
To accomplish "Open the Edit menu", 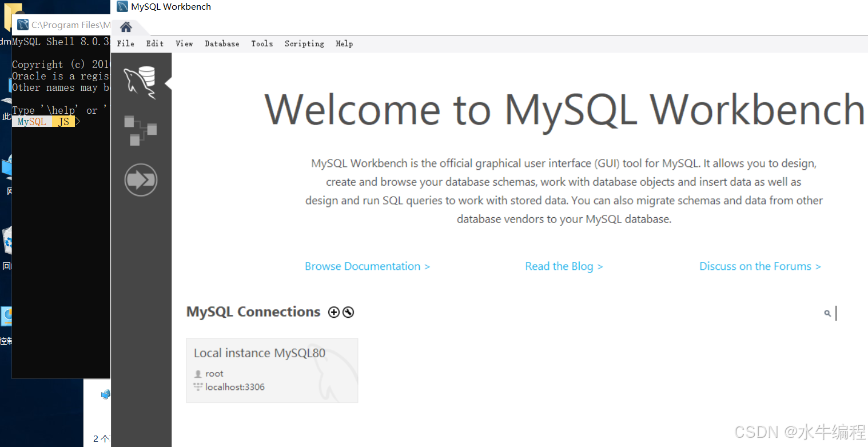I will point(155,43).
